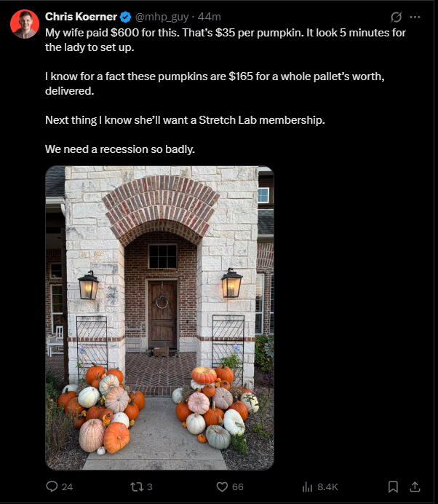Open the view analytics bar chart icon

tap(307, 487)
